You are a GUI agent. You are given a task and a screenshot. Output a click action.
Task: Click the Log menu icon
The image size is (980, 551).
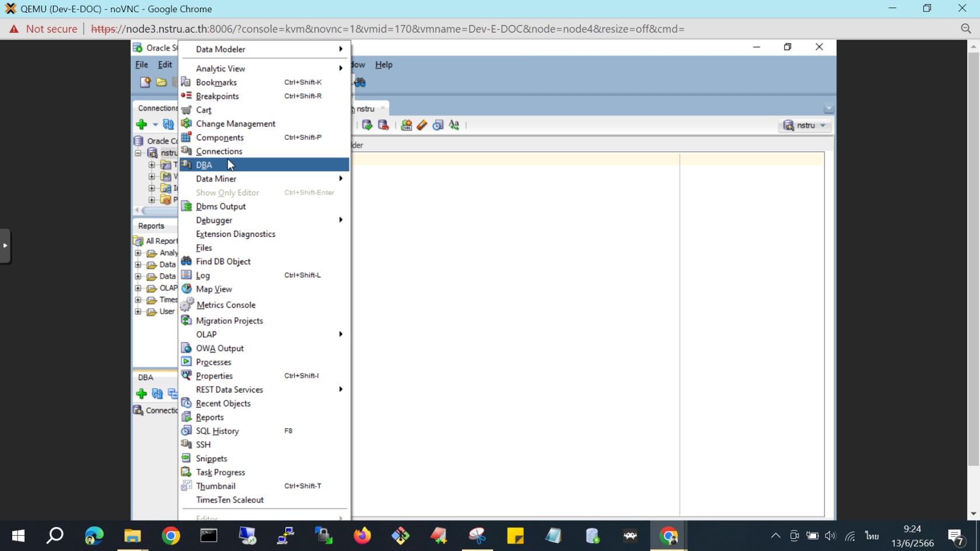186,275
